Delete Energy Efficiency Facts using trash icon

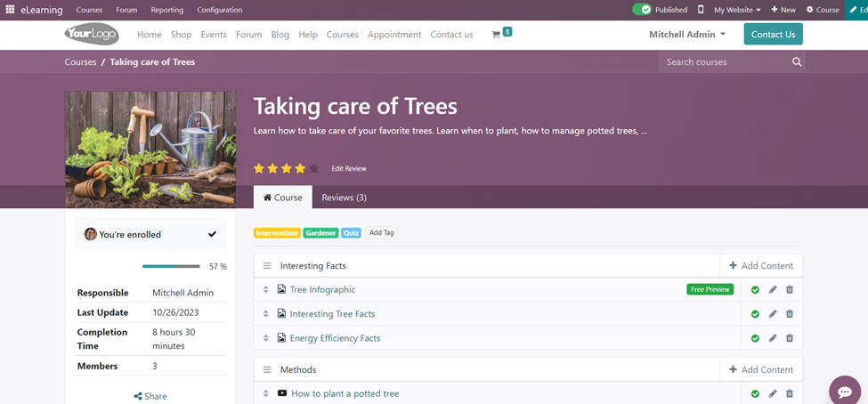pyautogui.click(x=790, y=338)
